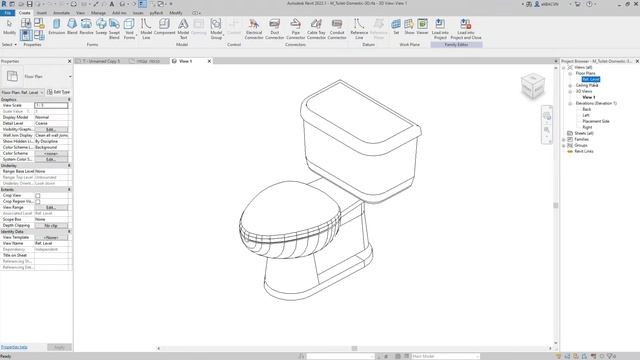Expand the Families tree node
Screen dimensions: 640x360
pos(564,140)
